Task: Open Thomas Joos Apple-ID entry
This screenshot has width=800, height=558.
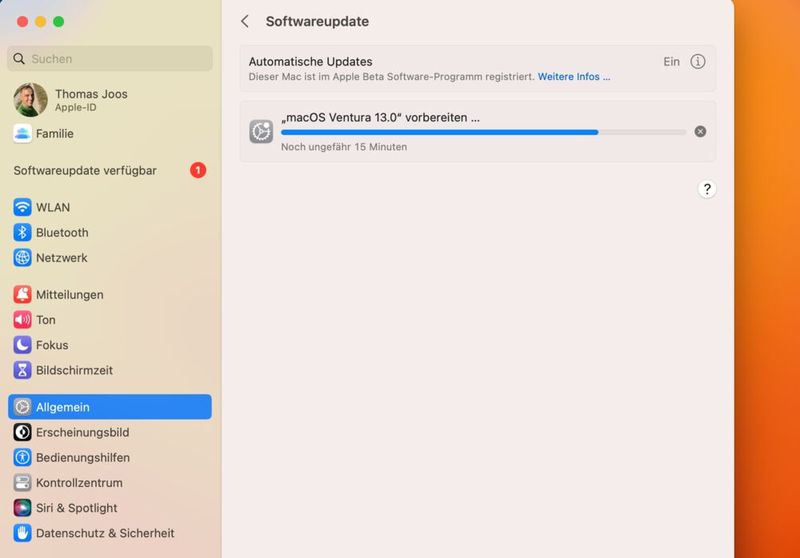Action: tap(110, 100)
